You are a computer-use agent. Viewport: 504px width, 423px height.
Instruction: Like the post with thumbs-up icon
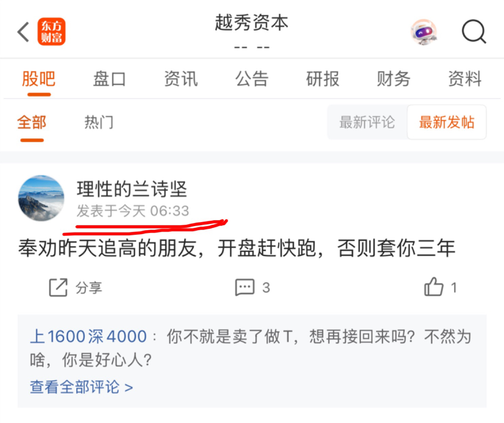434,286
